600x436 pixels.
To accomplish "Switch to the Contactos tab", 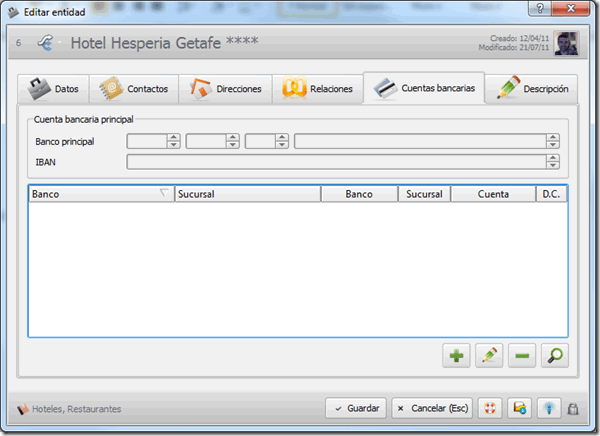I will [x=134, y=89].
